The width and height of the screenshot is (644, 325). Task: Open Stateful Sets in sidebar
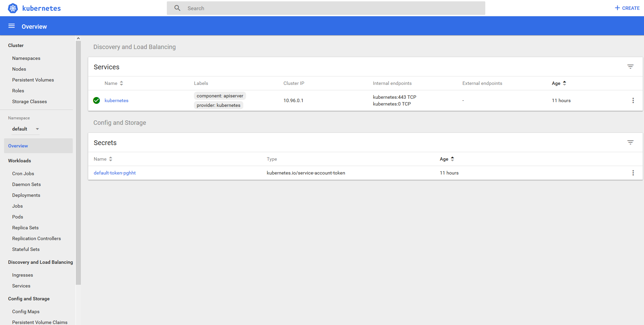tap(26, 249)
